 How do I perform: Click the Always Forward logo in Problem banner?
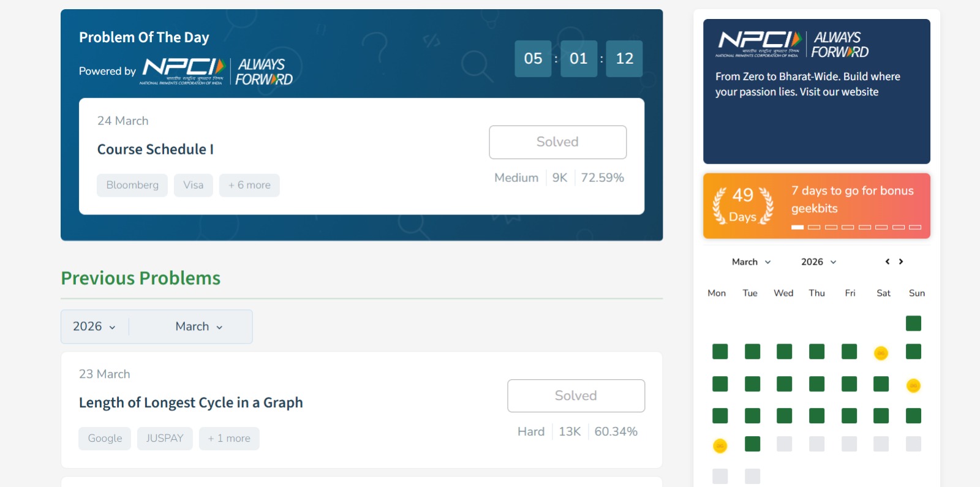[x=264, y=72]
